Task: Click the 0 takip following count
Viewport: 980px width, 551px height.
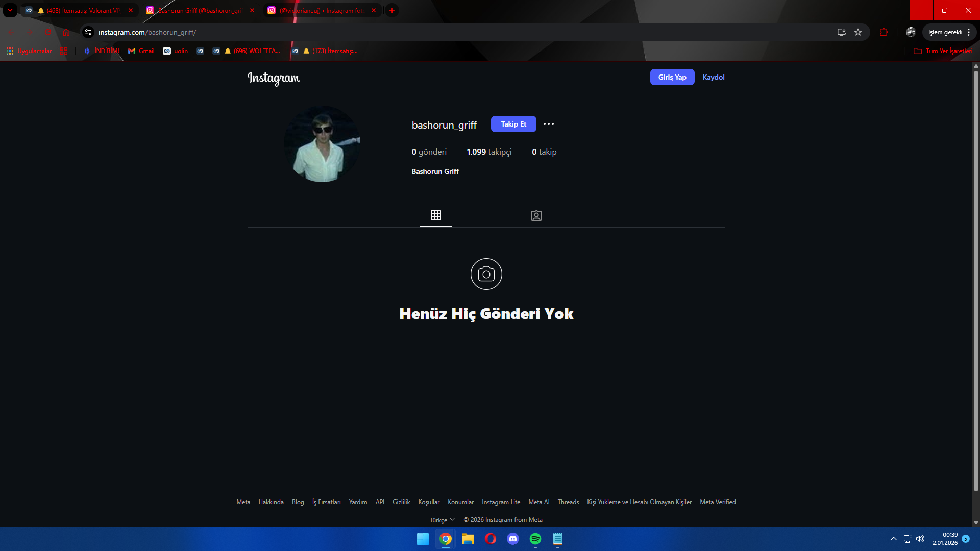Action: pos(544,152)
